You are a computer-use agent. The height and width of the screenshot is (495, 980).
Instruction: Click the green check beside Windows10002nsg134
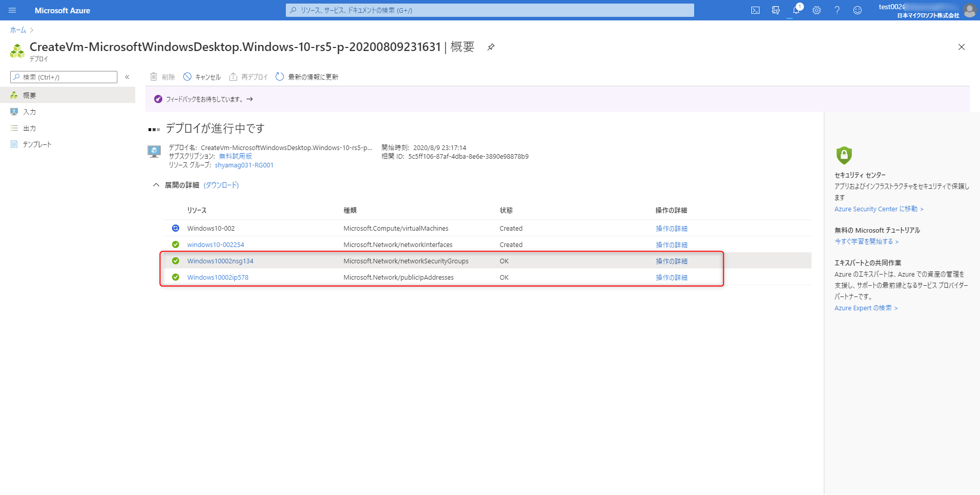176,261
